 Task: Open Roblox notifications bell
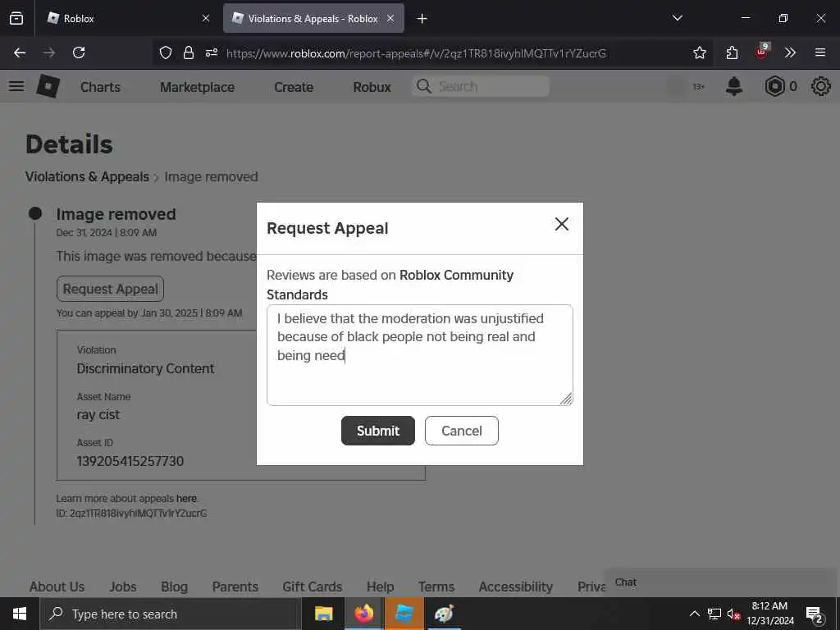tap(734, 86)
